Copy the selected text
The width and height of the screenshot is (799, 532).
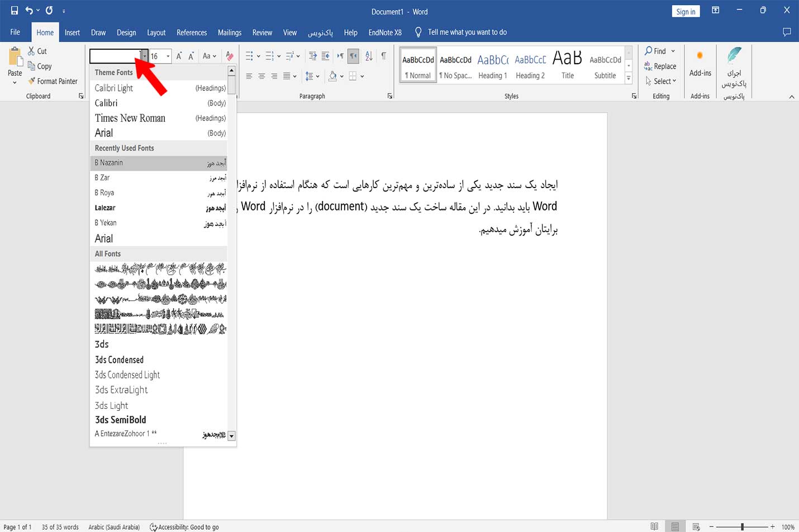click(40, 66)
